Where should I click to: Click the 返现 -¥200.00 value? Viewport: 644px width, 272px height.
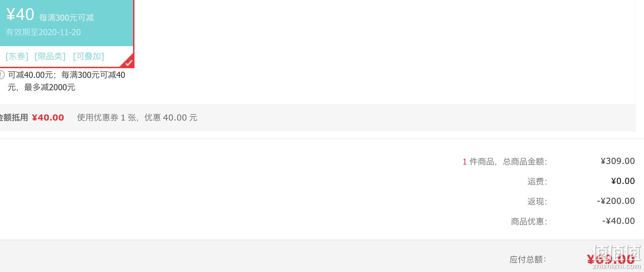pyautogui.click(x=616, y=201)
